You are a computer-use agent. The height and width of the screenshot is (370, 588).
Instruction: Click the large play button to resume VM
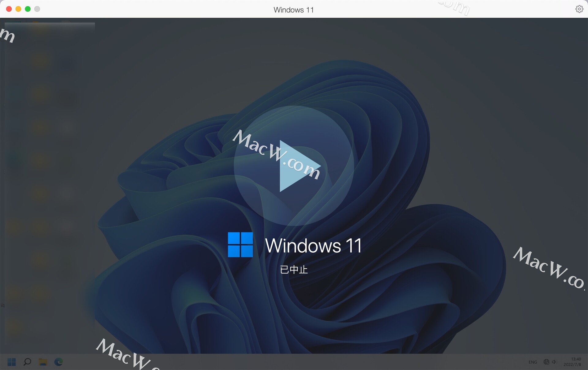294,166
